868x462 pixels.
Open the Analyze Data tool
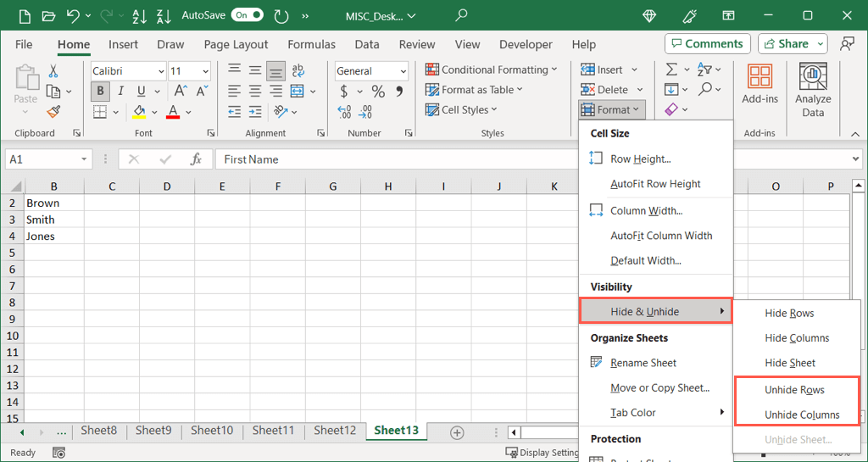[813, 90]
